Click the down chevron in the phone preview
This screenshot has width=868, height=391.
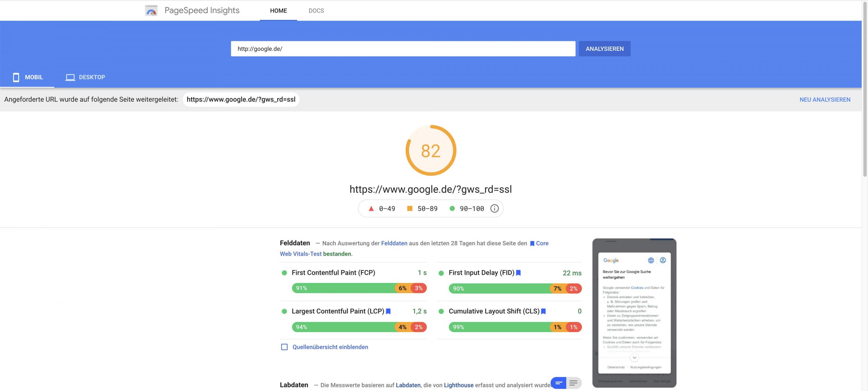[x=634, y=357]
